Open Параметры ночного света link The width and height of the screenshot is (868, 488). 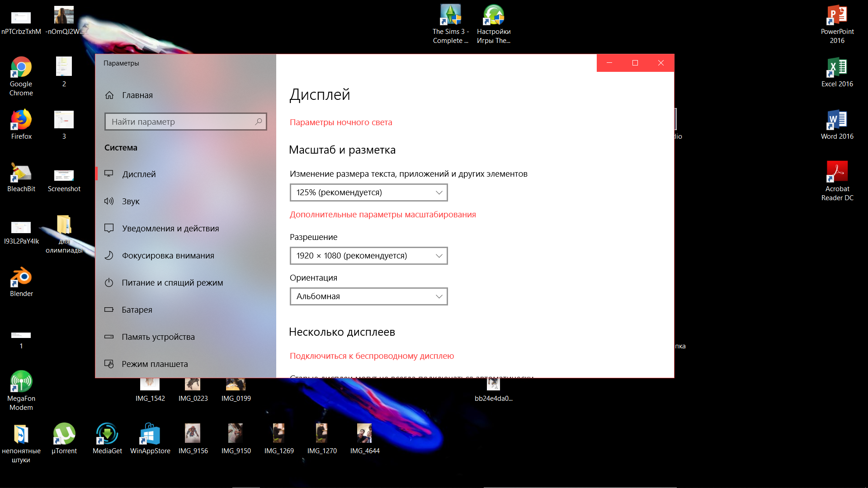click(x=340, y=122)
